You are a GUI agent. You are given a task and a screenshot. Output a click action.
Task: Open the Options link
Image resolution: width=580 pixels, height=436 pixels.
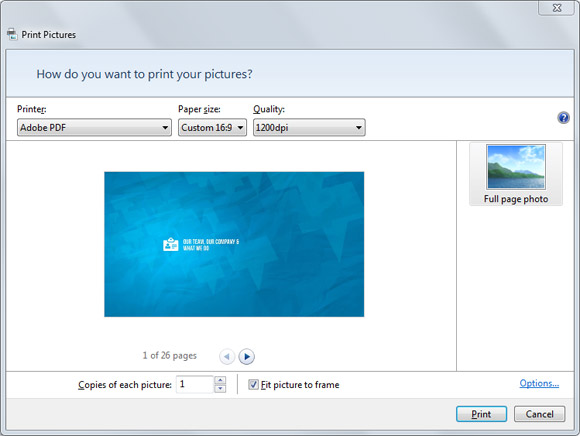pos(539,383)
